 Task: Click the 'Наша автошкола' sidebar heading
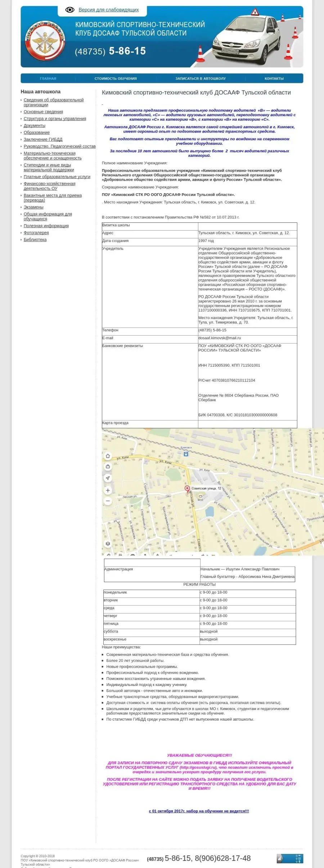click(41, 92)
